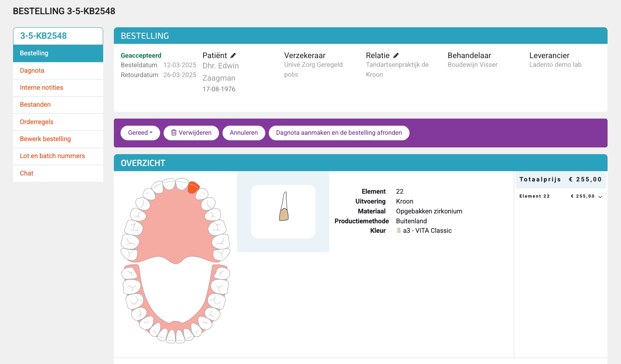Open the Chat section

[x=26, y=174]
